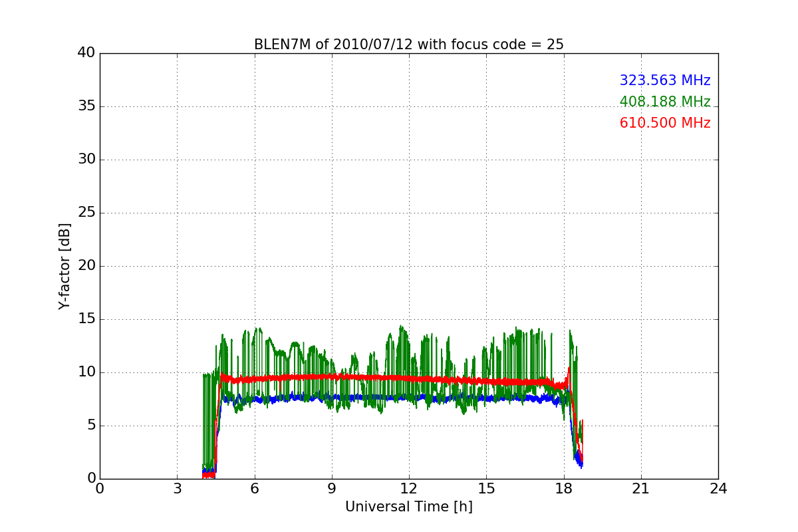
Task: Click the plot title "BLEN7M of 2010/07/12"
Action: point(408,45)
